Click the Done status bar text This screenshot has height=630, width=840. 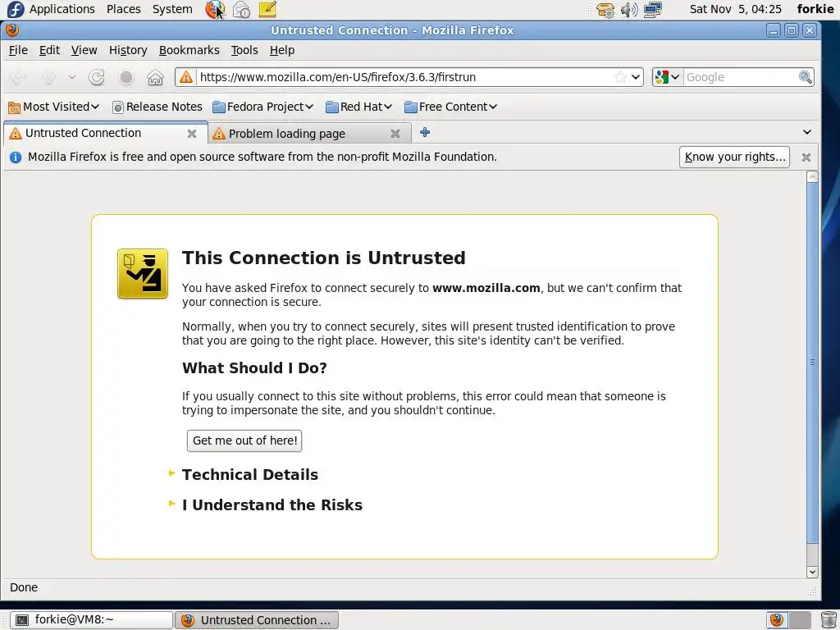pyautogui.click(x=24, y=587)
